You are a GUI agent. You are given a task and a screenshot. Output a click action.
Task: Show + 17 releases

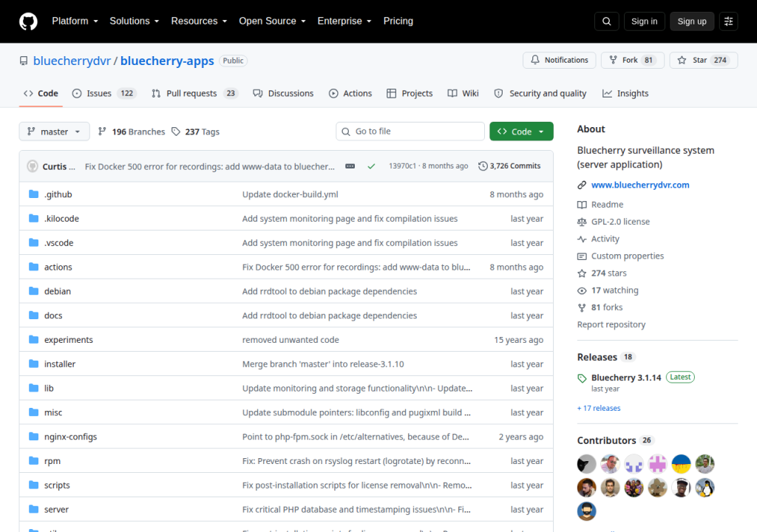[x=599, y=409]
